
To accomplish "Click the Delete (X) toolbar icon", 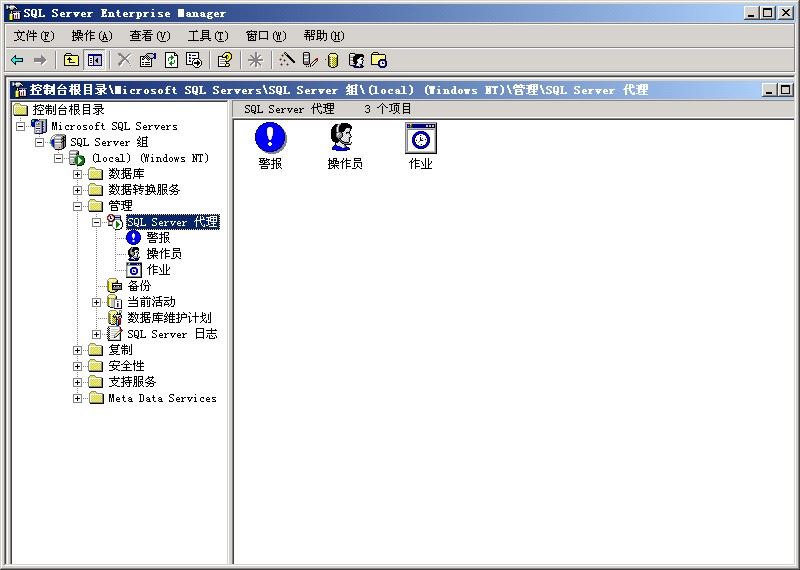I will tap(124, 60).
